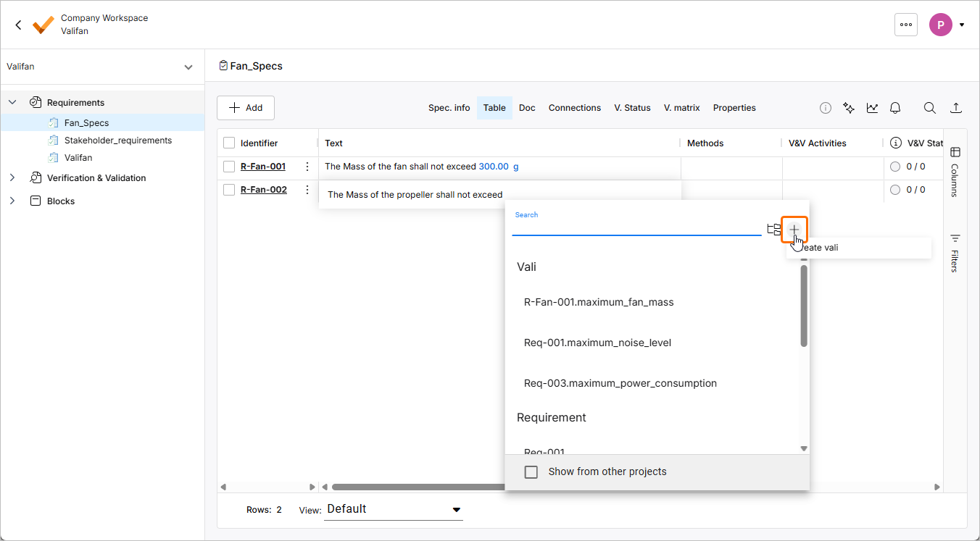Open the AI sparkle assistant icon

point(849,108)
